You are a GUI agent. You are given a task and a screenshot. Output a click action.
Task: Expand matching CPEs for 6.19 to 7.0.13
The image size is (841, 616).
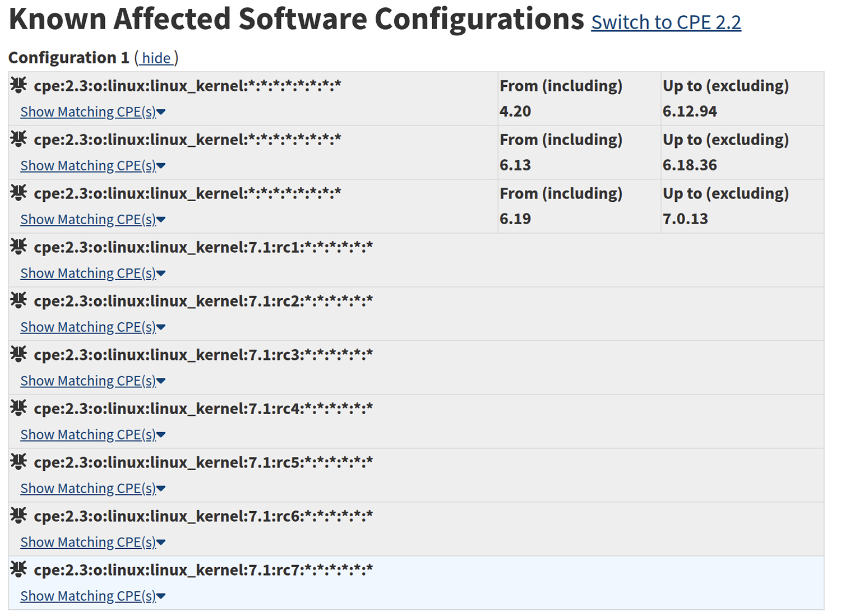point(93,220)
